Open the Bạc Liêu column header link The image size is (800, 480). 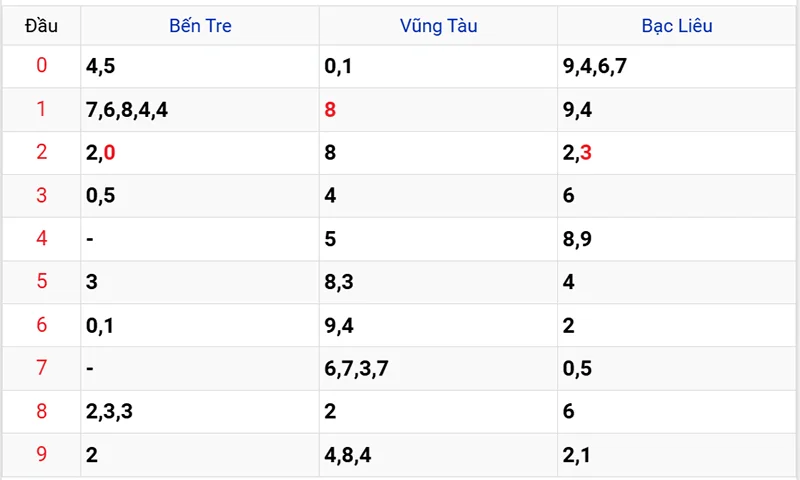(677, 26)
